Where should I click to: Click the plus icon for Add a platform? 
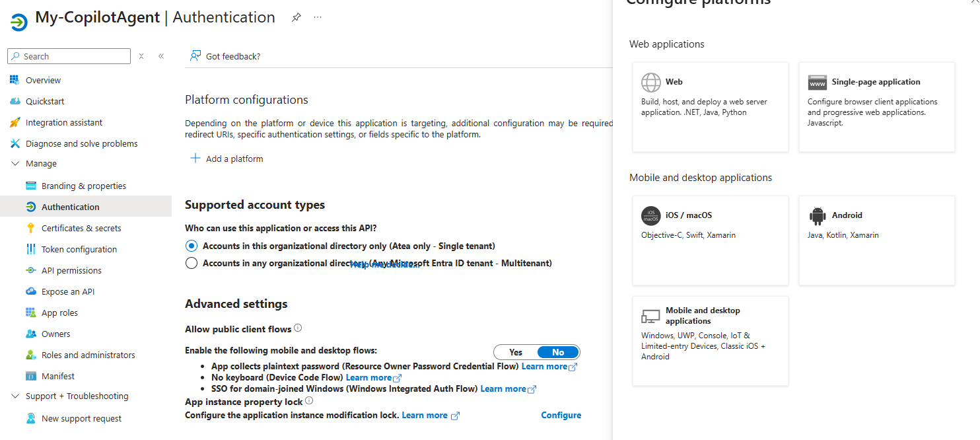pos(195,159)
